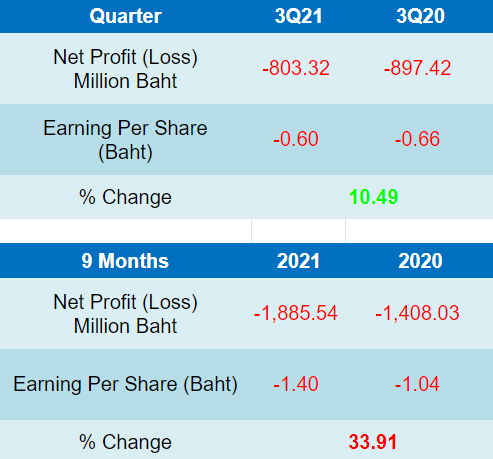The width and height of the screenshot is (493, 459).
Task: Select the 2021 column header
Action: pyautogui.click(x=298, y=261)
